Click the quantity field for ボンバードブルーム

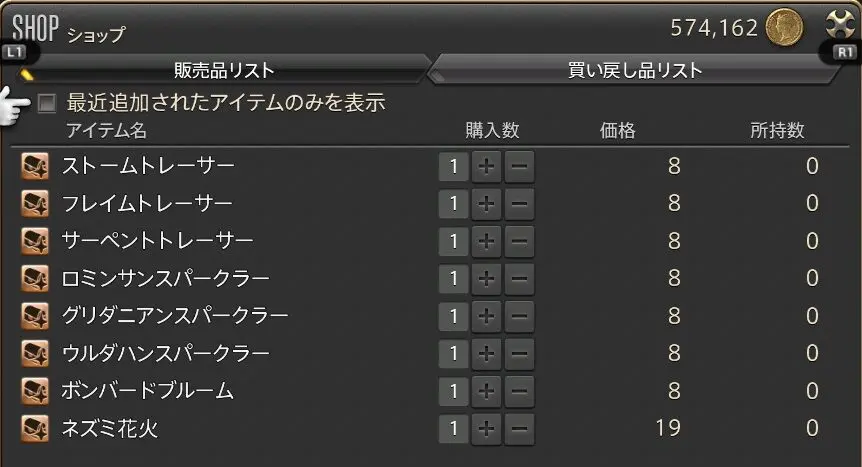click(454, 391)
